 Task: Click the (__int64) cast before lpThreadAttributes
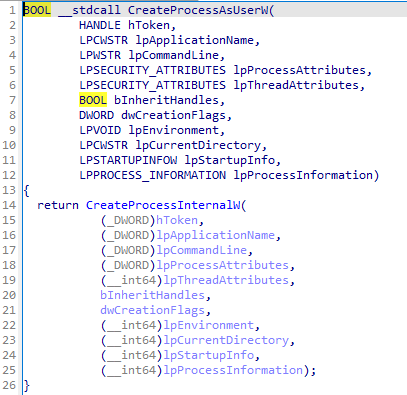pos(131,280)
